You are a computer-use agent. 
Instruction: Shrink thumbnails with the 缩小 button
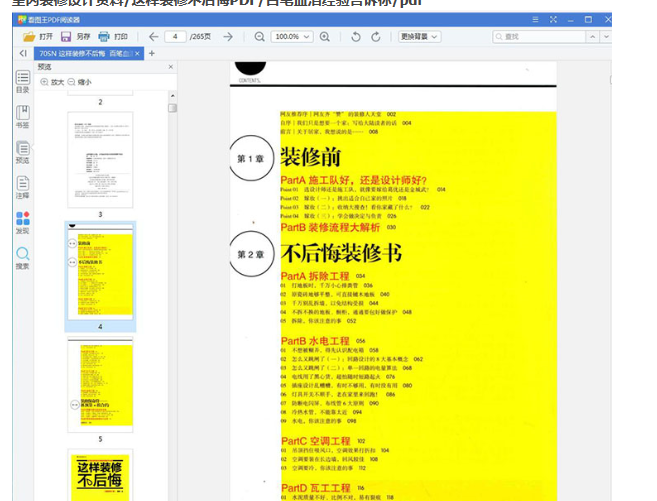pyautogui.click(x=80, y=82)
